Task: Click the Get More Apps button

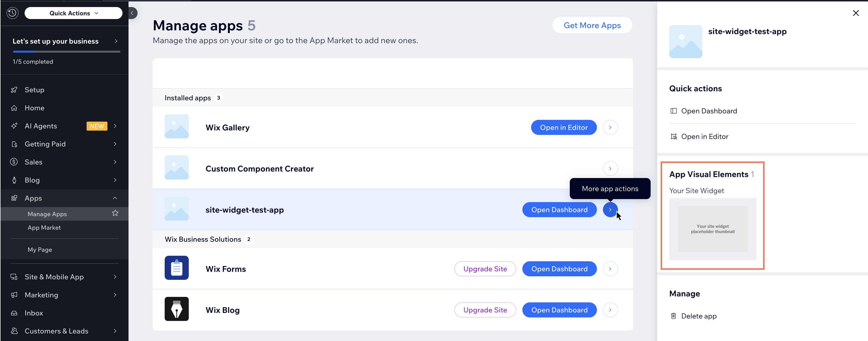Action: pyautogui.click(x=592, y=25)
